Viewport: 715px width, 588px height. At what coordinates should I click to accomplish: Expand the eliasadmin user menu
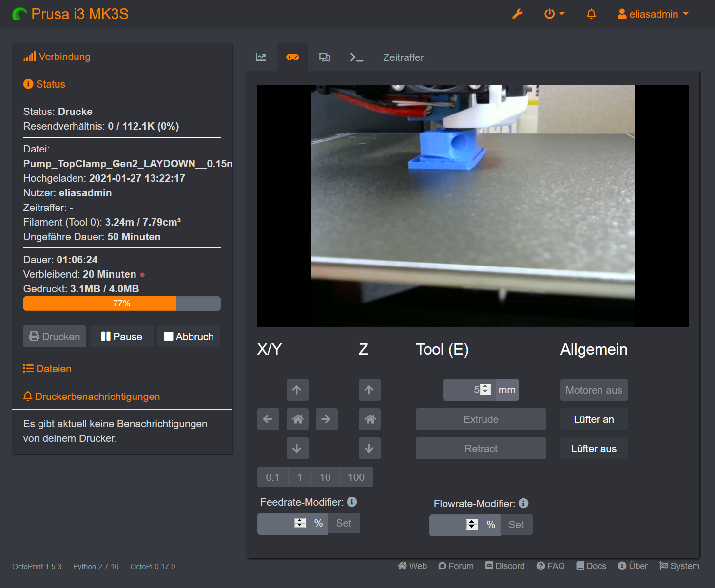tap(653, 14)
